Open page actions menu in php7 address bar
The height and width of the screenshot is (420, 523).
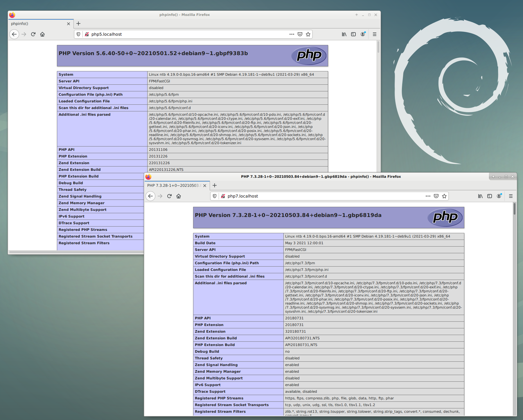tap(428, 196)
